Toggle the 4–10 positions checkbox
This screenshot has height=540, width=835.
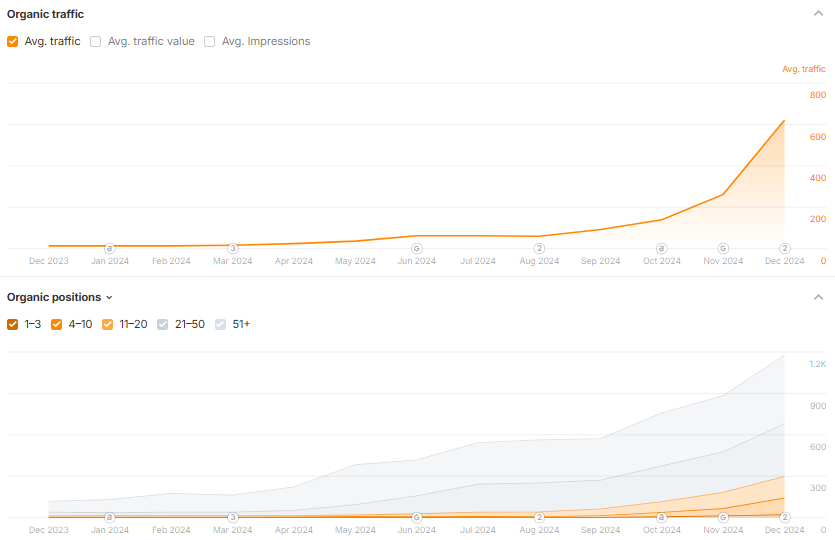click(x=57, y=324)
